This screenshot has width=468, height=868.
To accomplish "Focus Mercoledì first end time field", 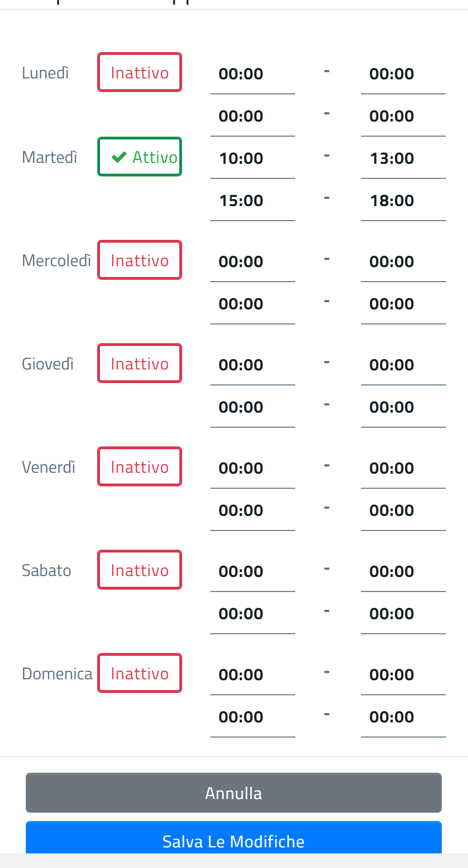I will click(x=403, y=262).
